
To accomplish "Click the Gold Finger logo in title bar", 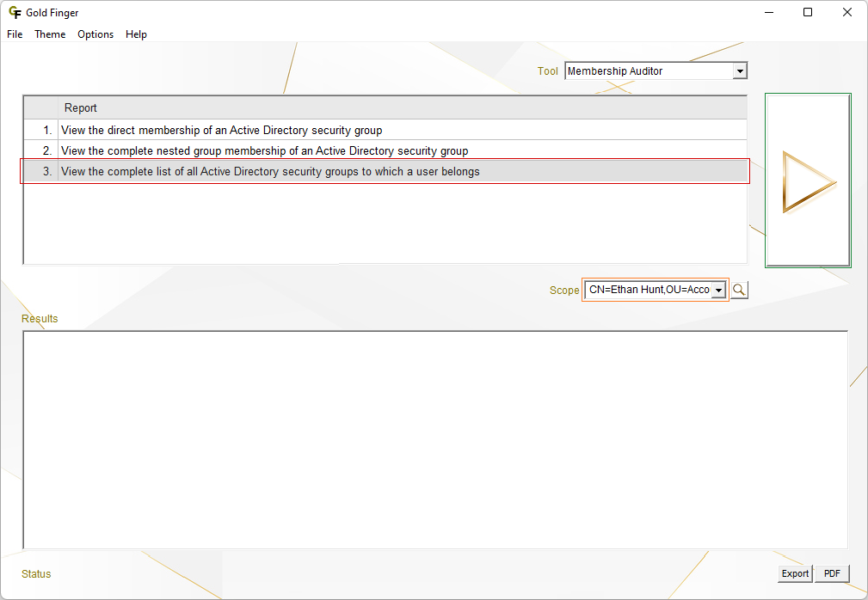I will 15,12.
